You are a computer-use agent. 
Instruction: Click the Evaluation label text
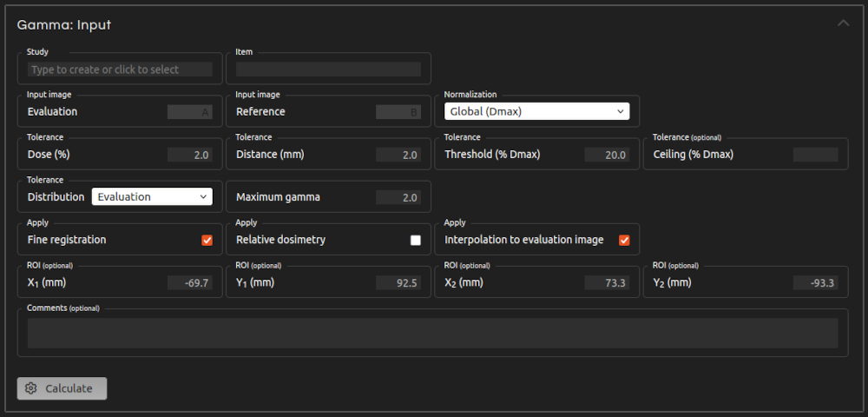point(53,112)
